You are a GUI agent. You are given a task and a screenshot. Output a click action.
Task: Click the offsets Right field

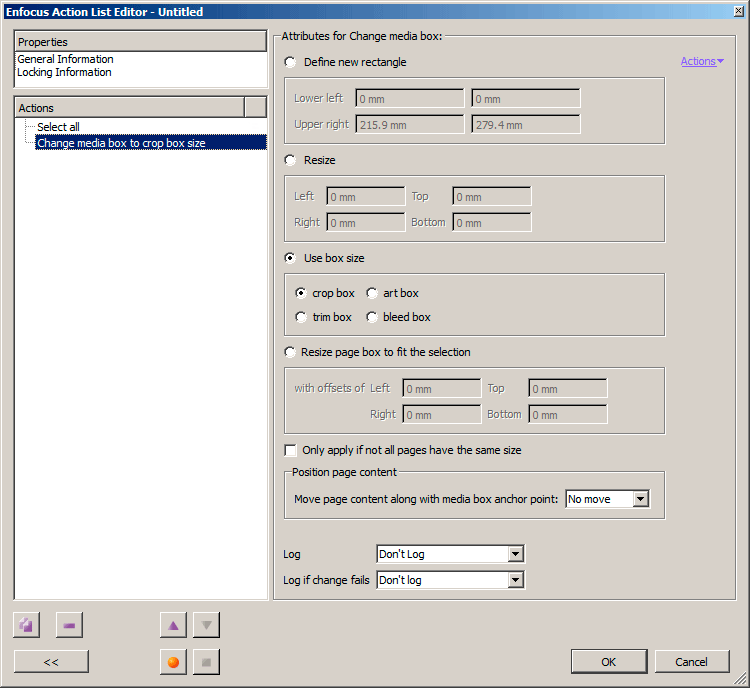point(442,414)
